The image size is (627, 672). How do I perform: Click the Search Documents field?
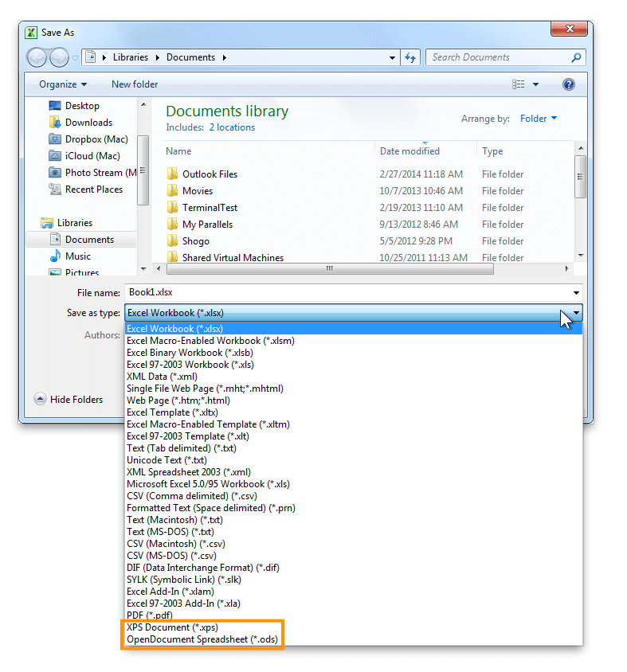coord(497,57)
